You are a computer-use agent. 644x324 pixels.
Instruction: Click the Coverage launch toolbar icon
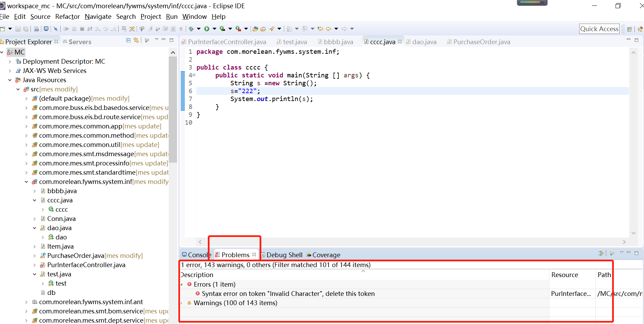tap(222, 29)
